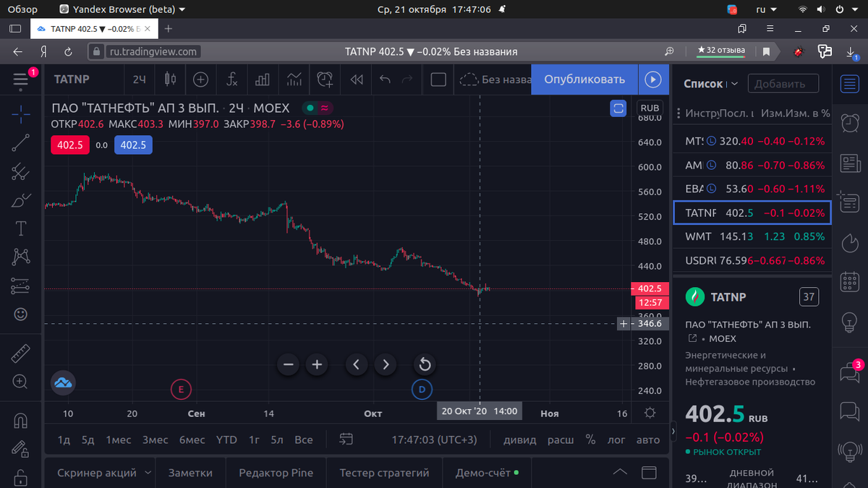Select the crosshair cursor tool
This screenshot has height=488, width=868.
pos(21,114)
